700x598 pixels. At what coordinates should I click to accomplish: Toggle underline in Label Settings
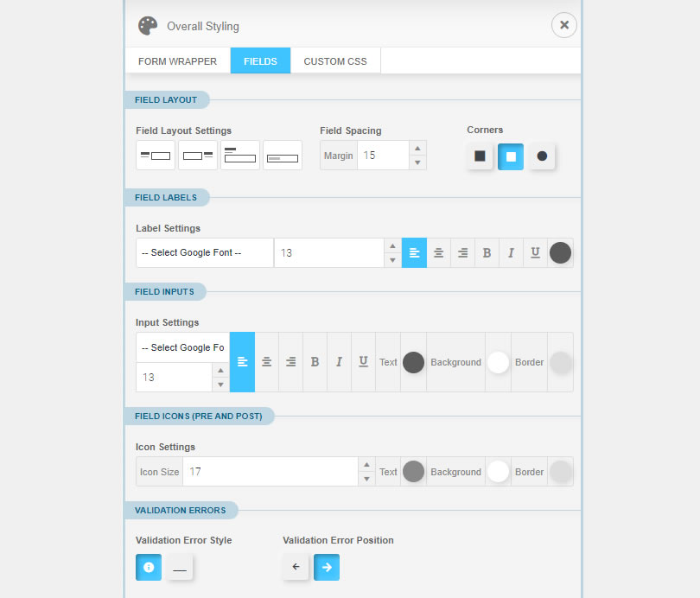coord(535,253)
